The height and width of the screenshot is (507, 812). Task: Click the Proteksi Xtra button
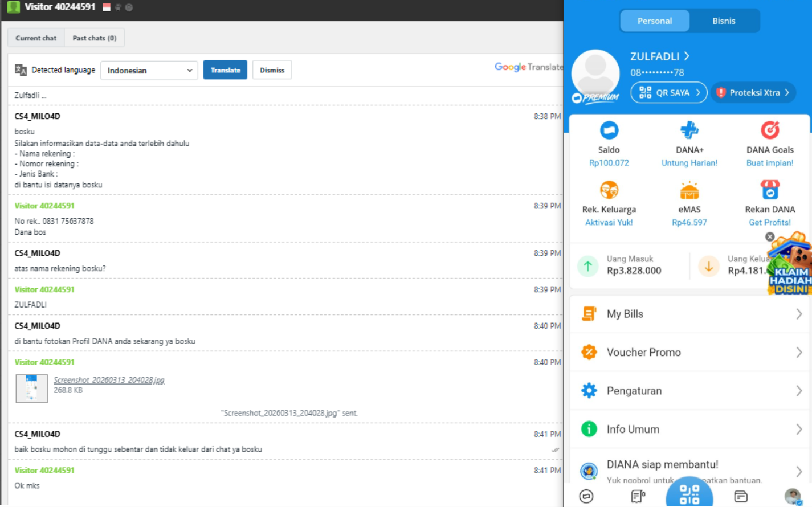[753, 92]
